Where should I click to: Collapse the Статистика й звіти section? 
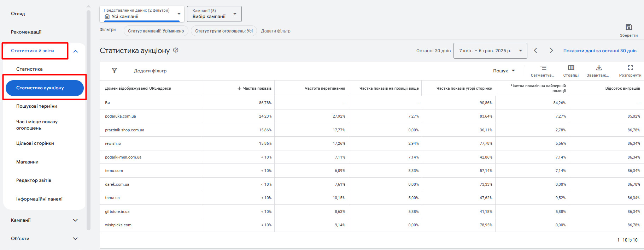click(76, 51)
